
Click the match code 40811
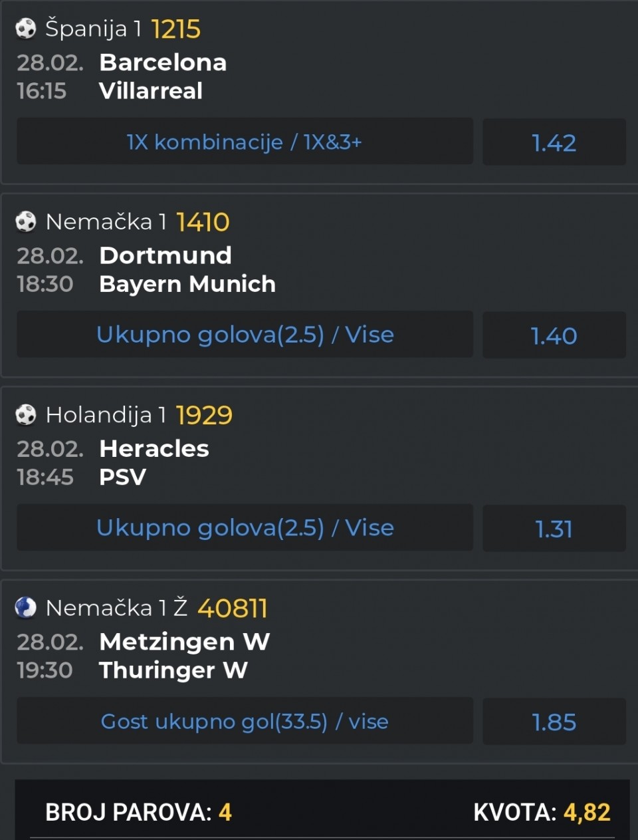pos(232,608)
